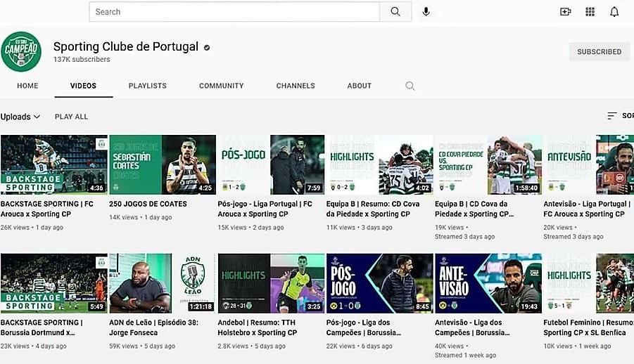
Task: Click the '250 JOGOS DE COATES' title
Action: [148, 204]
